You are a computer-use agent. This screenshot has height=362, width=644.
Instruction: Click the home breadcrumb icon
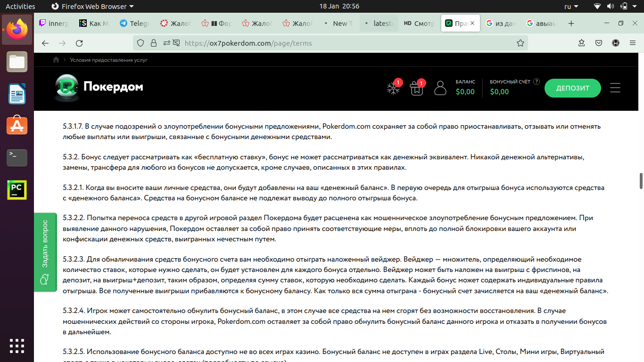56,60
